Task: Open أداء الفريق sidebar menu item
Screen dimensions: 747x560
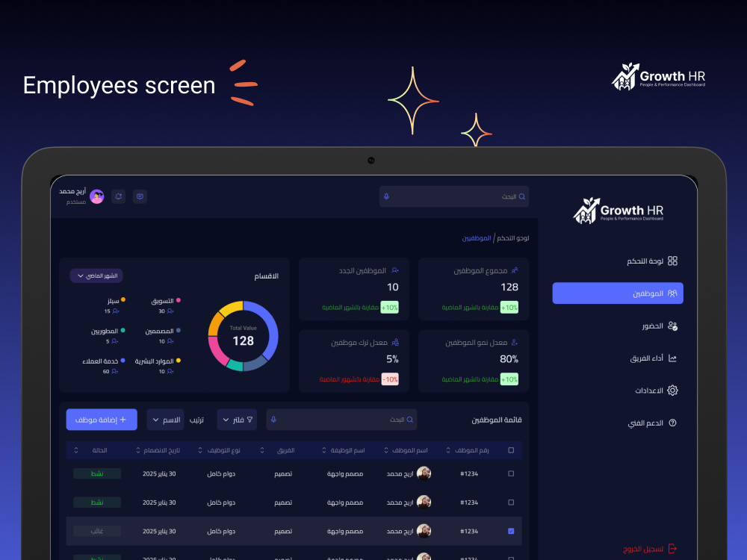Action: (x=618, y=358)
